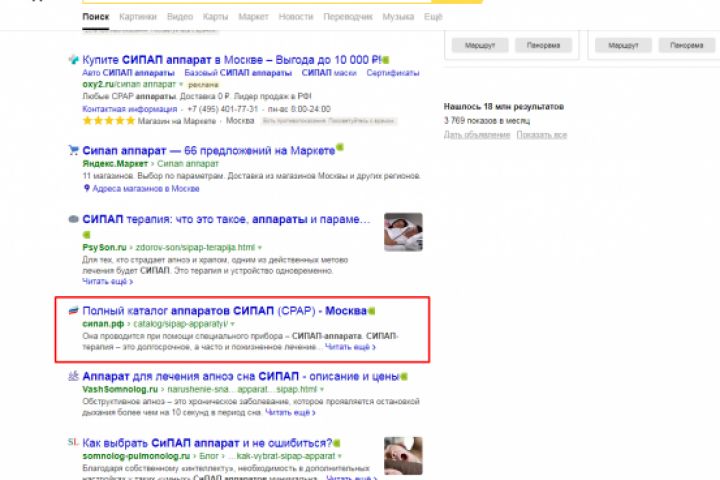Open 'Как выбрать СиПАП аппарат и не ошибиться?'
Viewport: 720px width, 480px height.
pos(207,443)
